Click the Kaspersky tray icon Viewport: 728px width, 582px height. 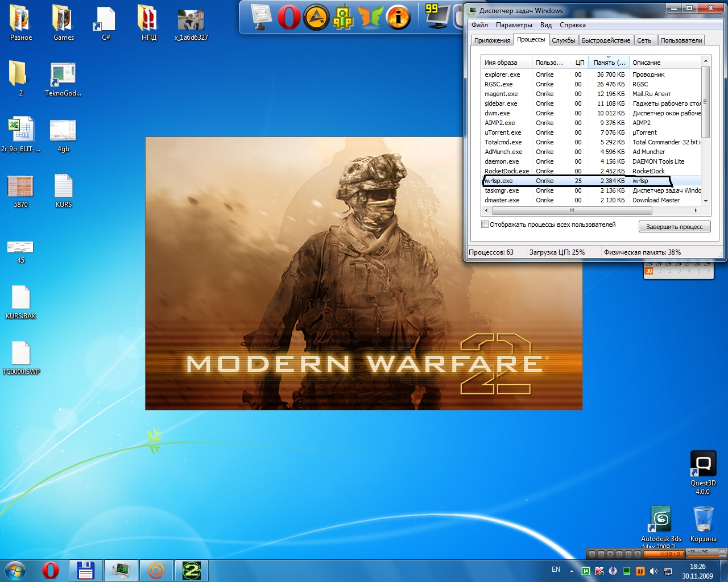(599, 571)
